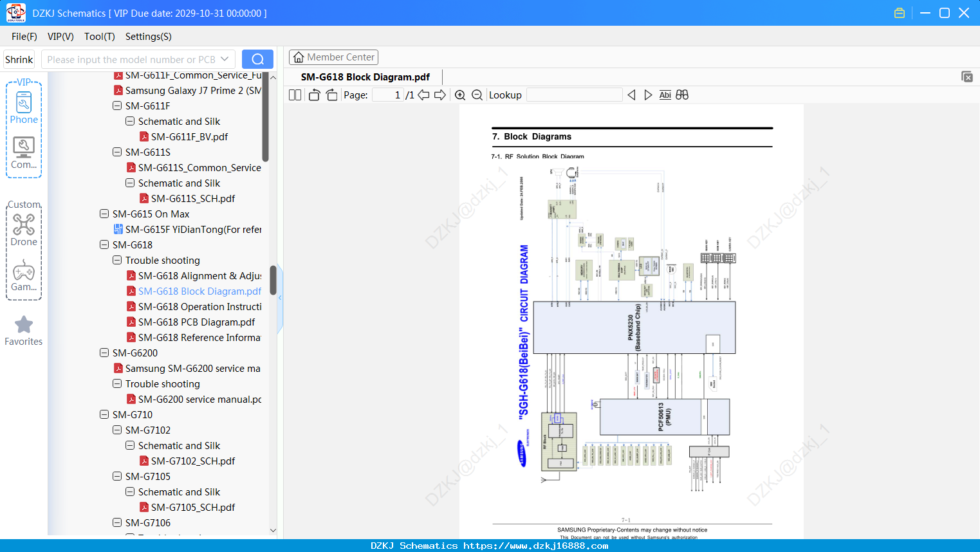Image resolution: width=980 pixels, height=552 pixels.
Task: Select the Drone category in sidebar
Action: (x=24, y=230)
